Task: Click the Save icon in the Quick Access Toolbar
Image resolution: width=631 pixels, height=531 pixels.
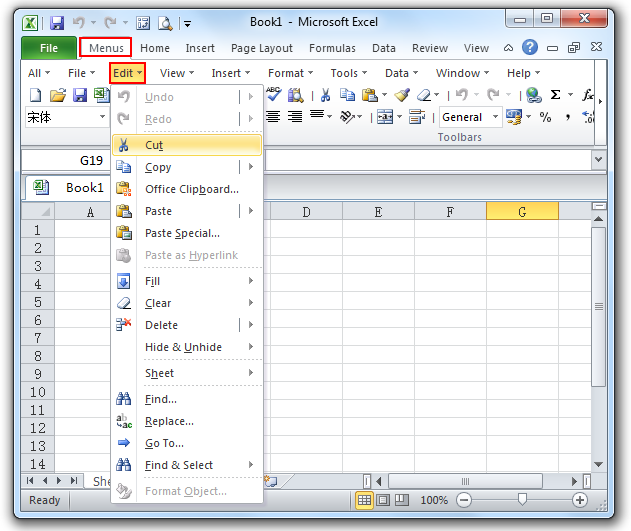Action: pyautogui.click(x=57, y=21)
